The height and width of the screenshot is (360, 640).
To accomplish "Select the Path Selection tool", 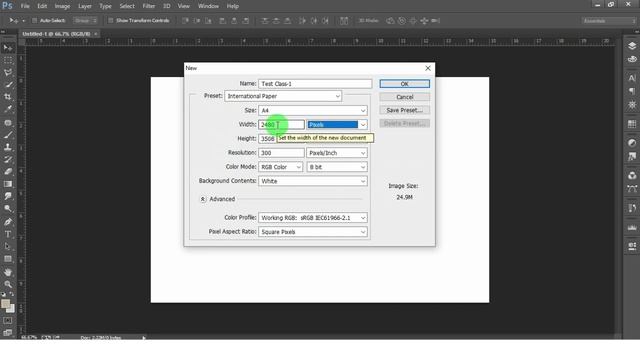I will [x=8, y=247].
